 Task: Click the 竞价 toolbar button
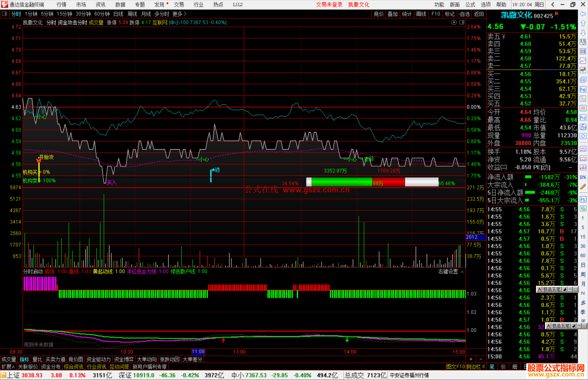coord(379,14)
